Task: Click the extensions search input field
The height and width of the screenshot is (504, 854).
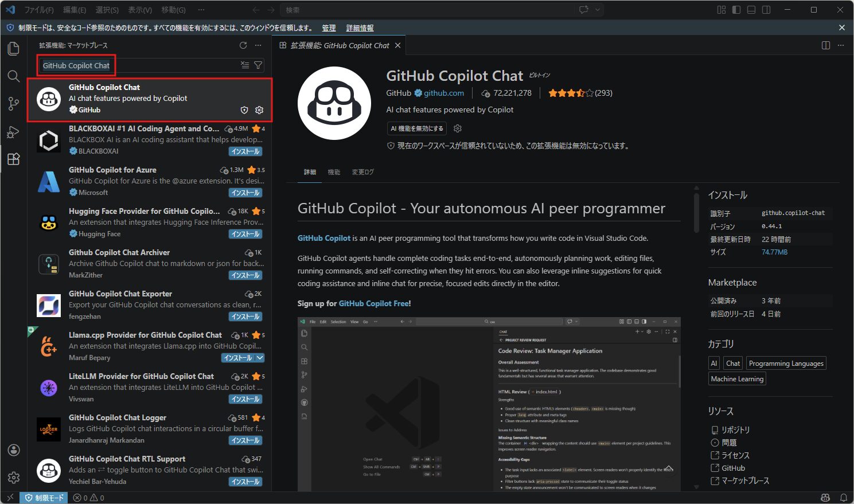Action: coord(138,65)
